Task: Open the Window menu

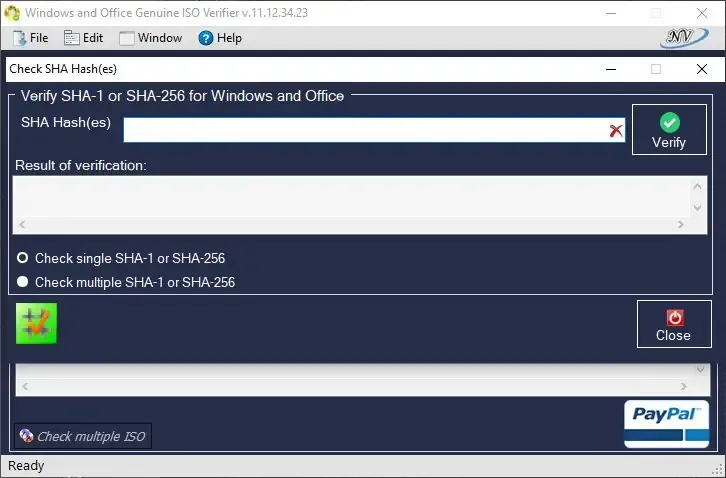Action: [x=150, y=38]
